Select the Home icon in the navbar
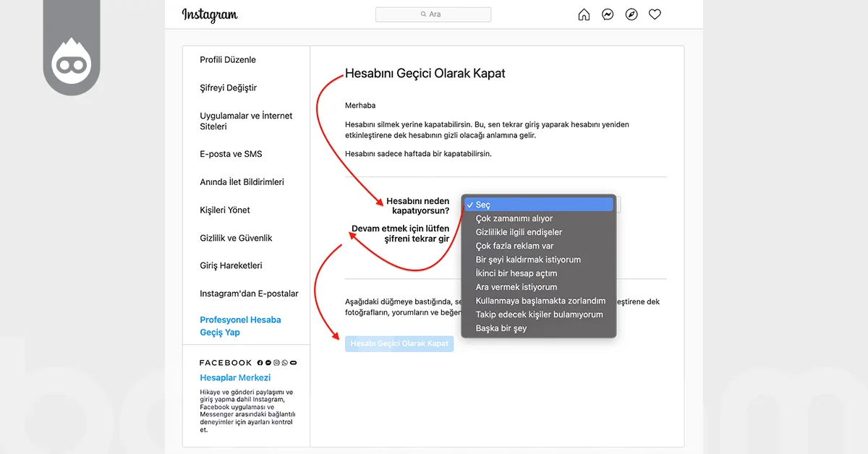The image size is (868, 454). (x=584, y=14)
